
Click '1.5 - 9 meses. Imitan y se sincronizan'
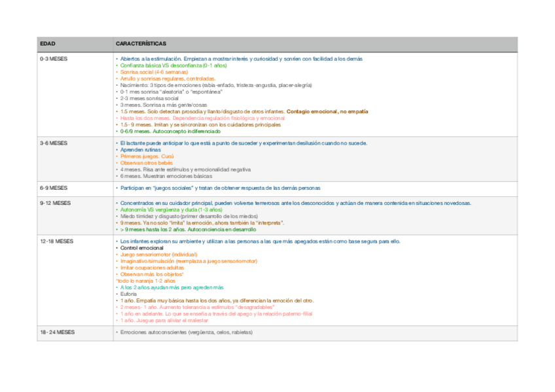pos(200,125)
